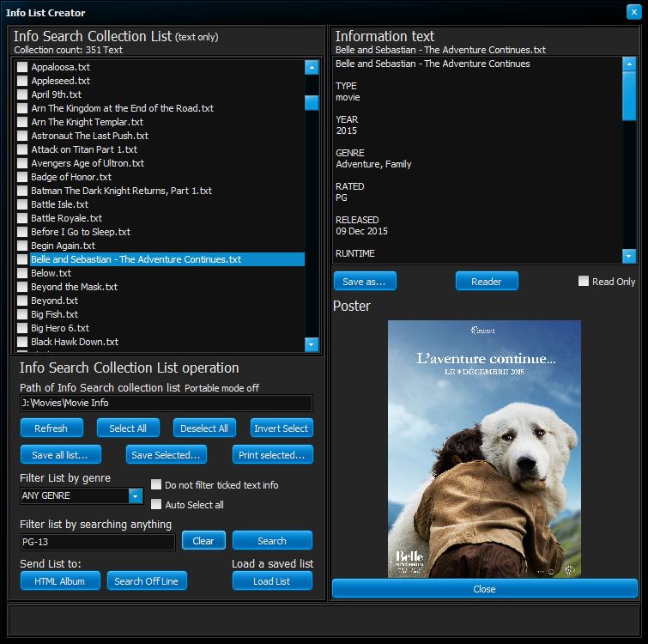Tick the checkbox for Appleseed.txt
The width and height of the screenshot is (648, 644).
point(22,81)
